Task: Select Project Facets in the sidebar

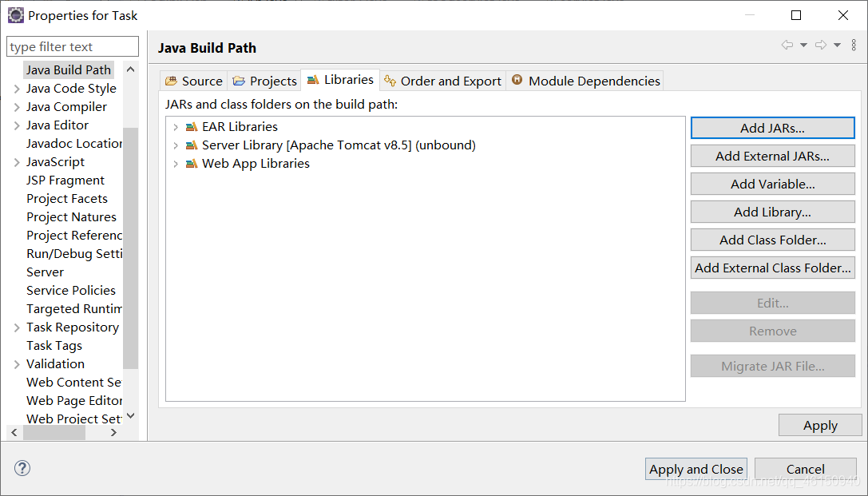Action: click(67, 198)
